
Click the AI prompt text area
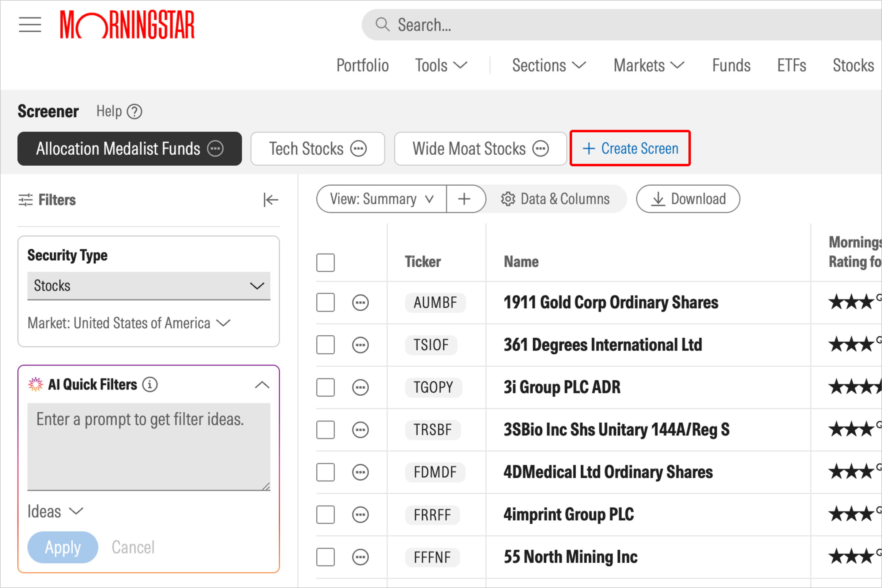149,447
